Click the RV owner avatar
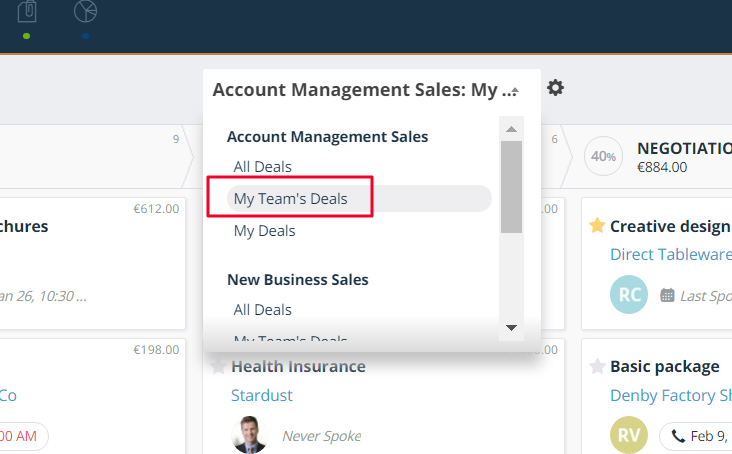The image size is (732, 454). click(629, 435)
